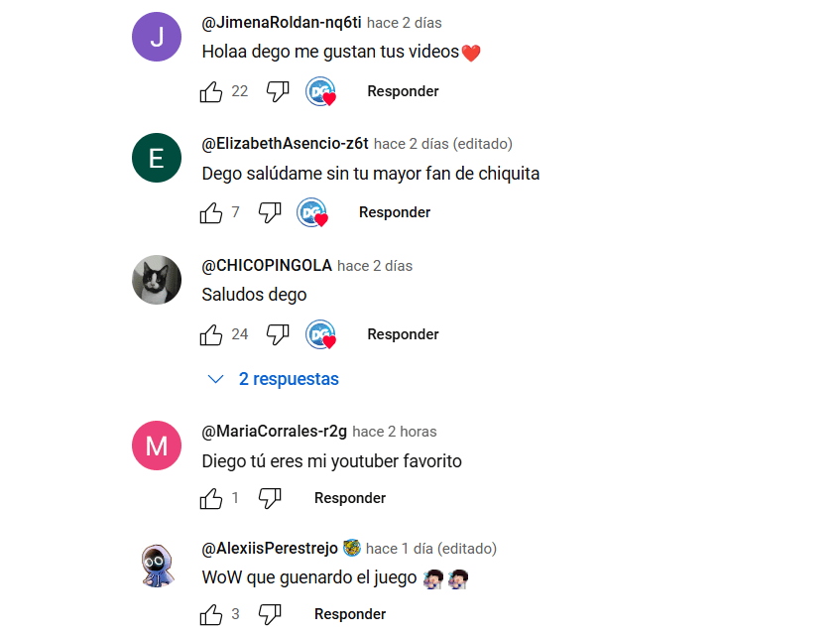840x636 pixels.
Task: Open the @CHICOPINGOLA username link
Action: (x=267, y=265)
